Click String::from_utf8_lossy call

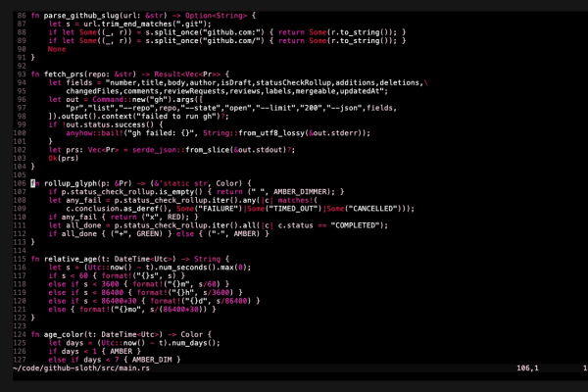coord(256,133)
